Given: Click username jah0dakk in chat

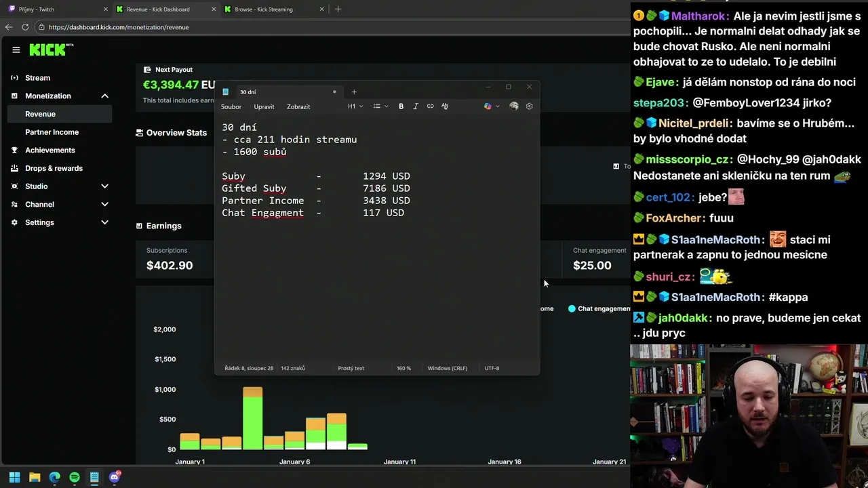Looking at the screenshot, I should (x=685, y=318).
